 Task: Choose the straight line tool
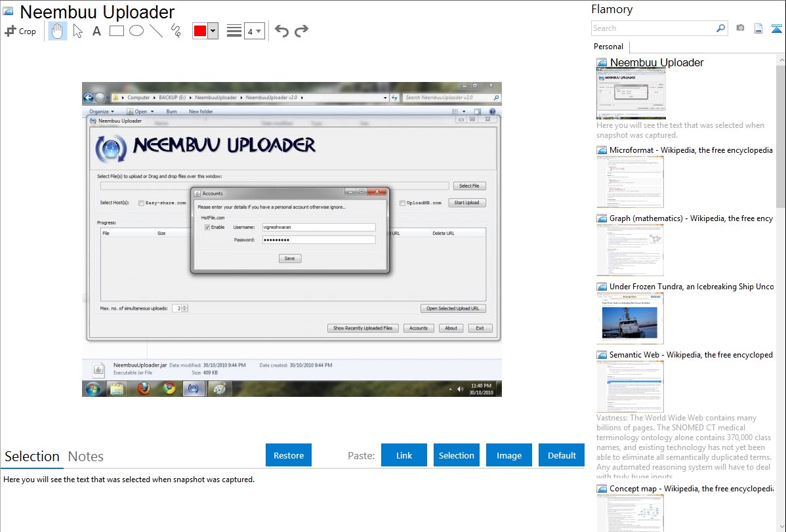[156, 31]
